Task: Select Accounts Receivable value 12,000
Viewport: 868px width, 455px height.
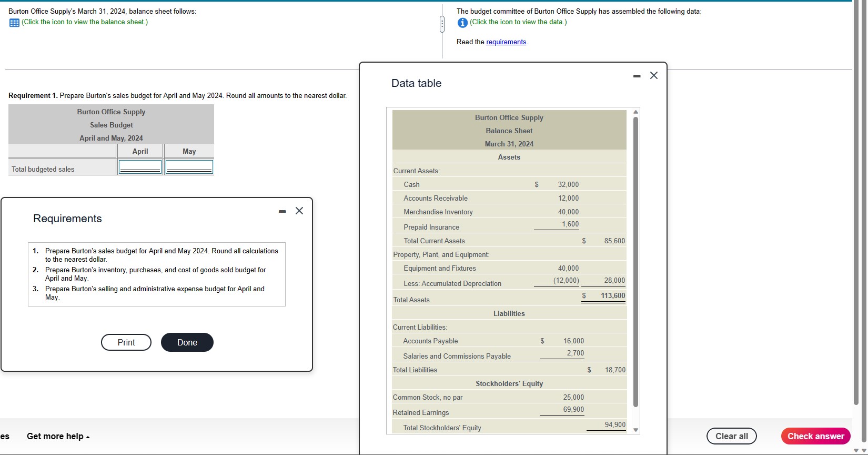Action: point(568,198)
